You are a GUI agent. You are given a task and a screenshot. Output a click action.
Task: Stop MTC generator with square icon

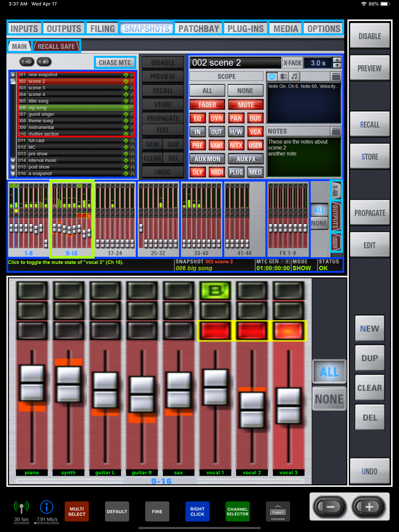[x=282, y=262]
